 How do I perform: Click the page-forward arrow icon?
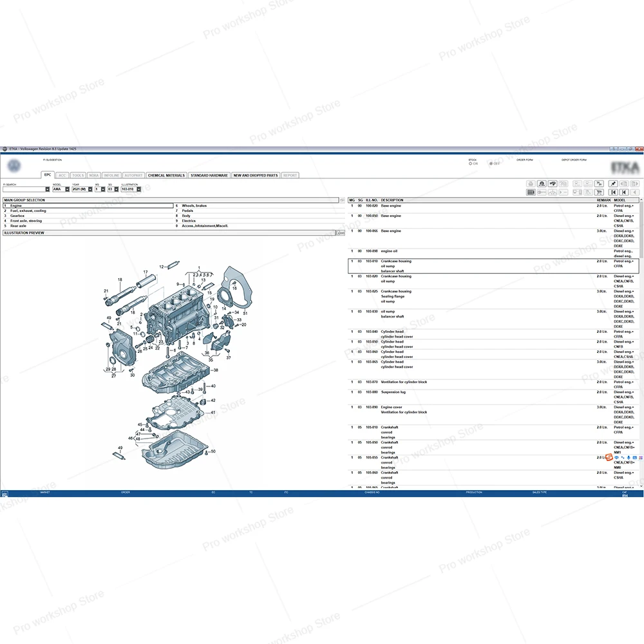tap(635, 184)
